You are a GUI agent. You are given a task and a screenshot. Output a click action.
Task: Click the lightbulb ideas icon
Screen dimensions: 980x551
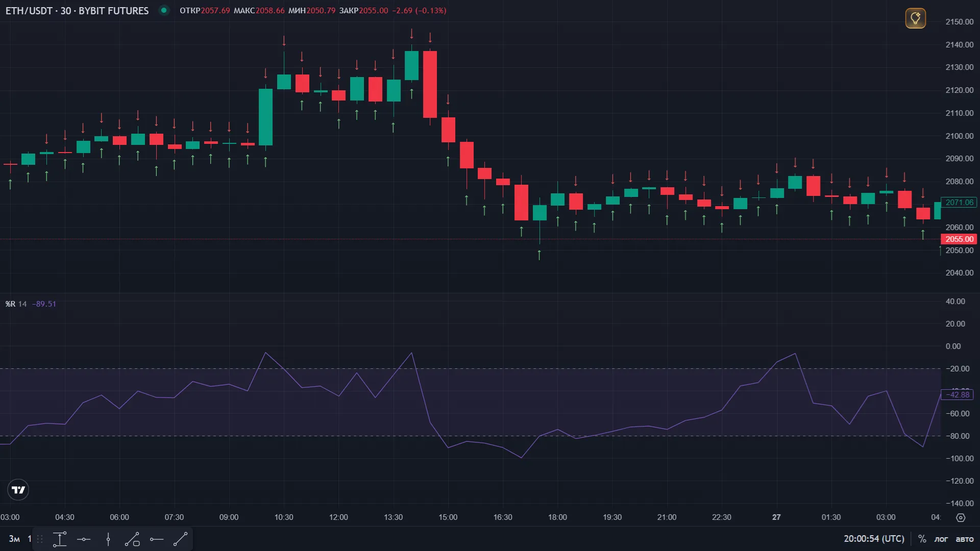tap(915, 19)
